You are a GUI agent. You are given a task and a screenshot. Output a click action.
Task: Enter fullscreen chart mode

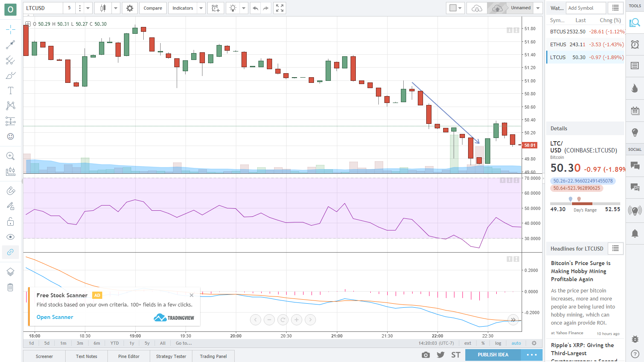[x=280, y=8]
